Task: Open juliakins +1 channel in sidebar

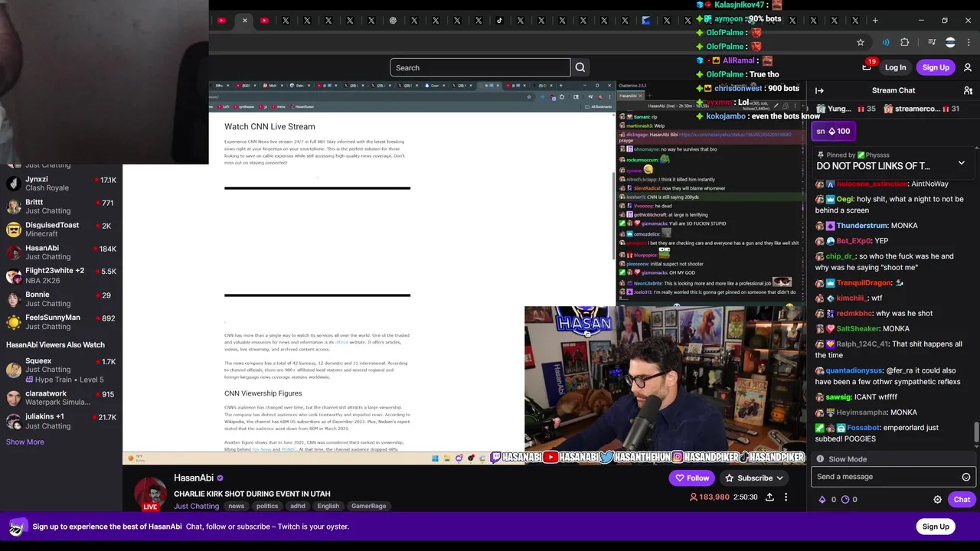Action: point(61,421)
